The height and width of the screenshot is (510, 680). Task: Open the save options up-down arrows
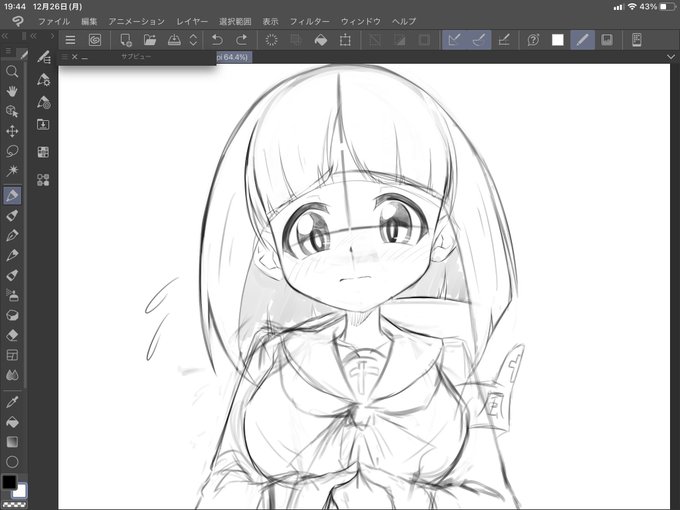(193, 40)
